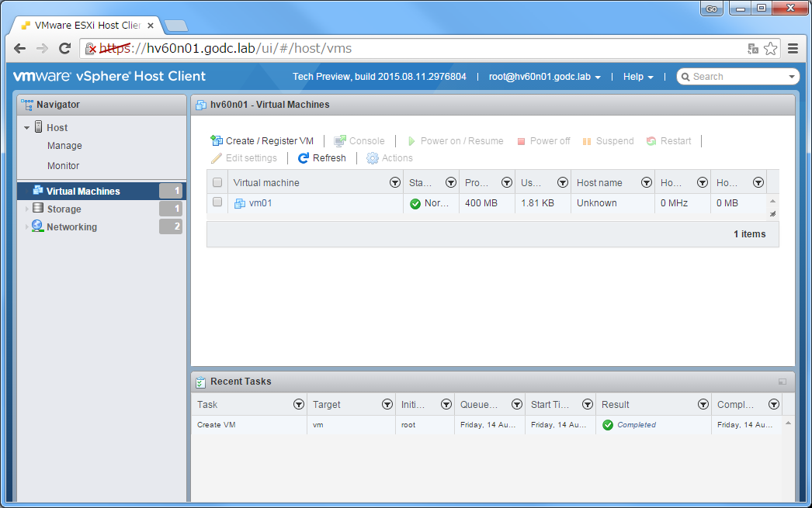Click the translate page icon in address bar
Image resolution: width=812 pixels, height=508 pixels.
753,49
